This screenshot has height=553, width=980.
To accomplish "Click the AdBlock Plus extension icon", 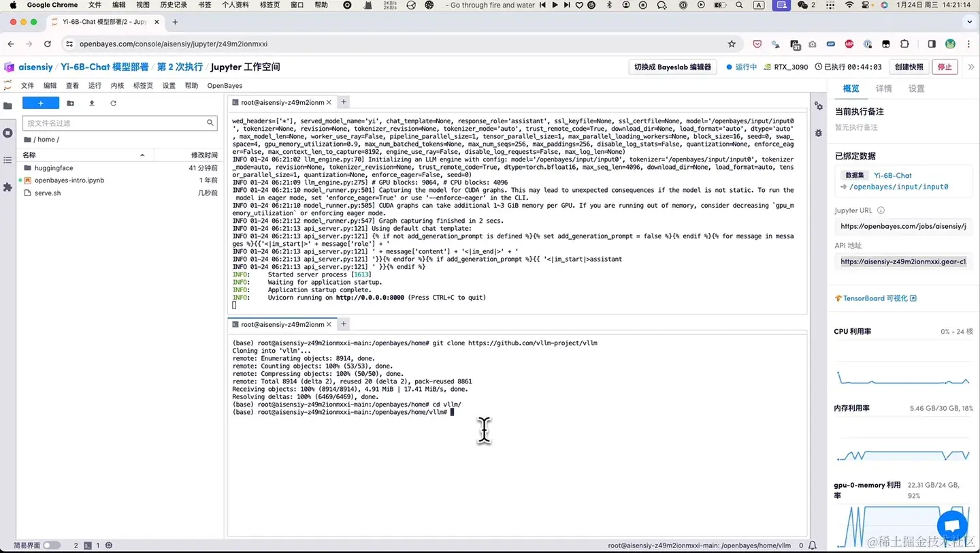I will 849,44.
